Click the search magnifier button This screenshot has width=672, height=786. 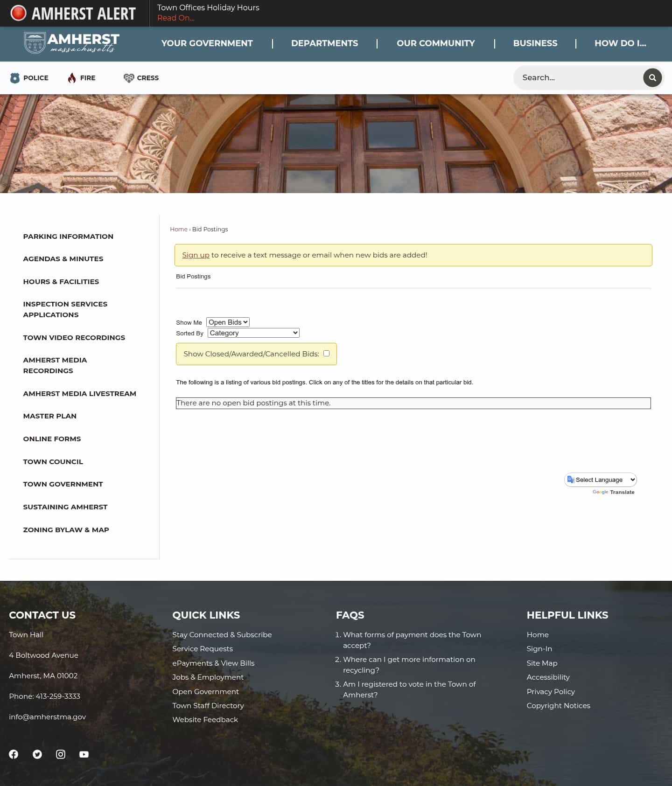point(652,77)
